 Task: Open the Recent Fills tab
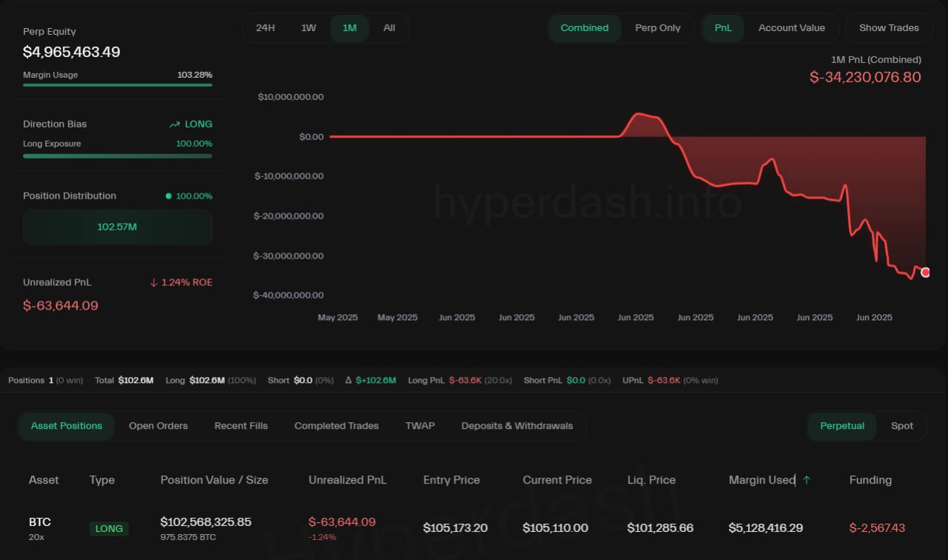tap(241, 426)
